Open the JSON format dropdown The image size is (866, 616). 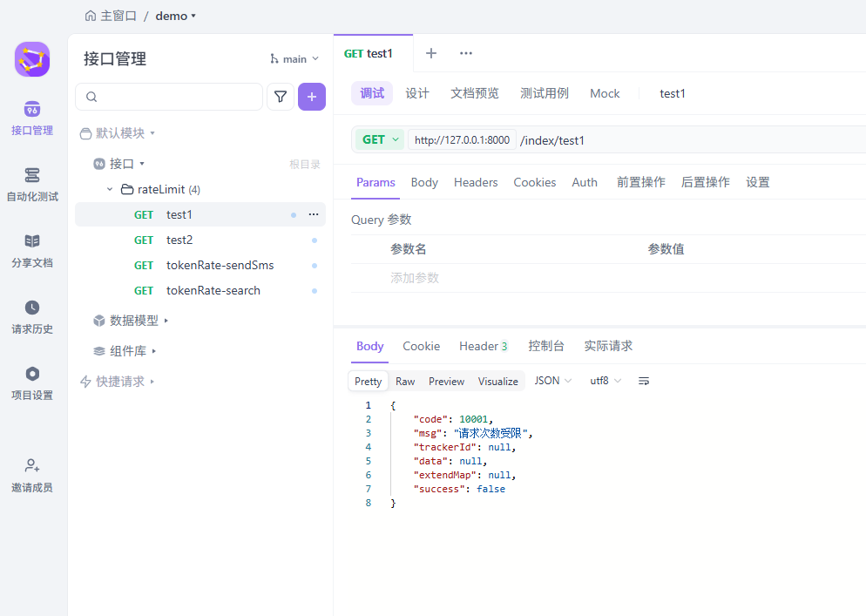(x=552, y=381)
